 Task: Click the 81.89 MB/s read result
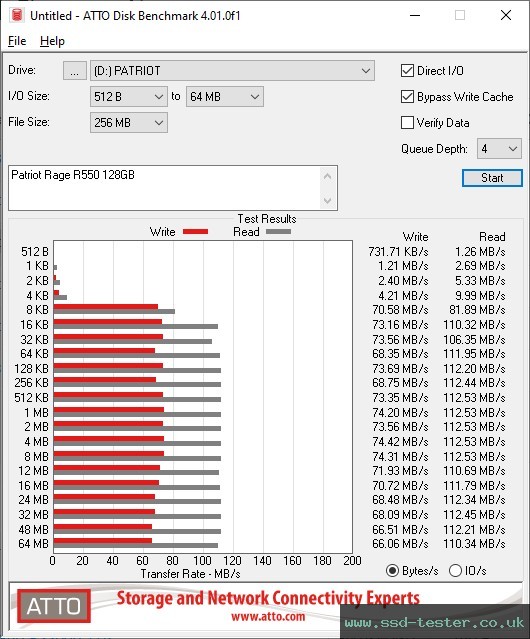coord(477,310)
